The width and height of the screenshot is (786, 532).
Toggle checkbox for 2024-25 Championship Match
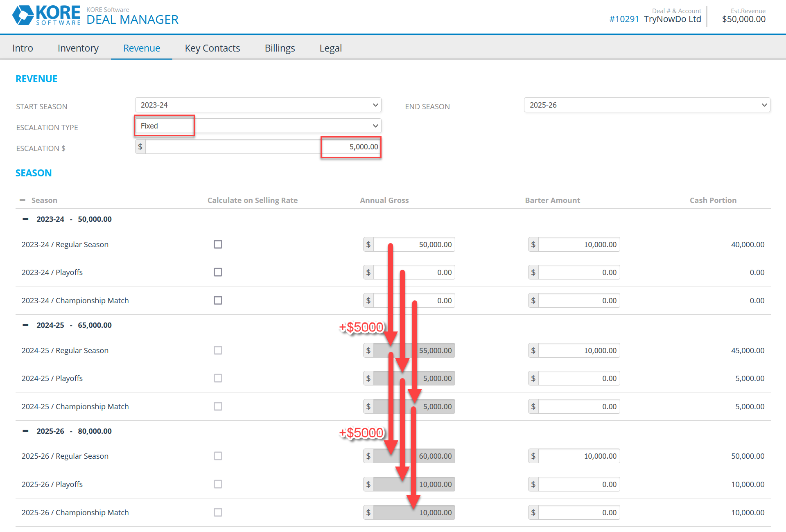coord(218,406)
